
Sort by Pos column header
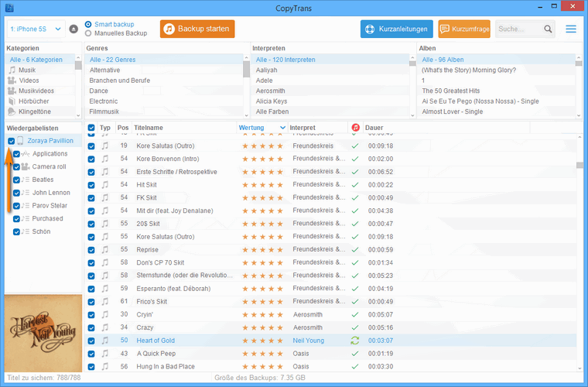click(123, 128)
